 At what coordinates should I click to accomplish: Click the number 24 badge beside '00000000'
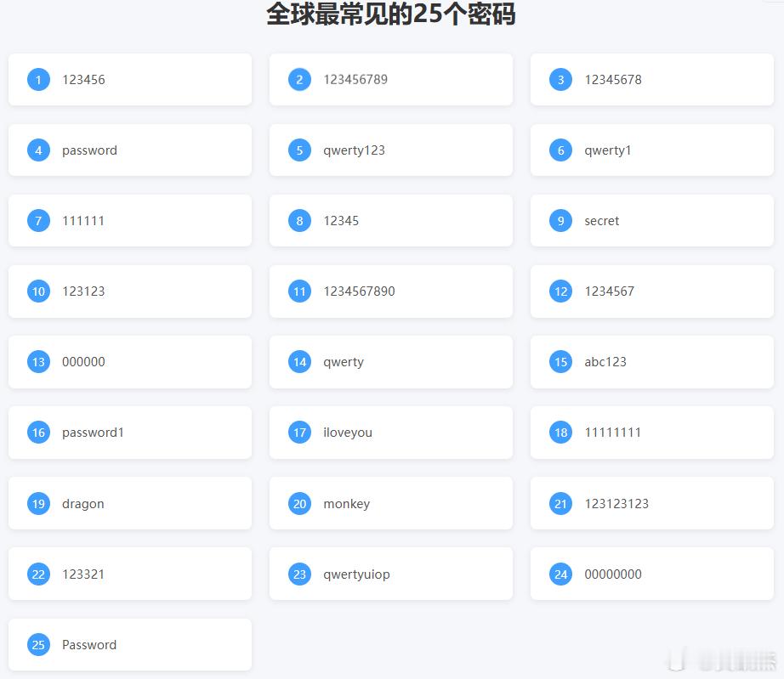click(560, 574)
